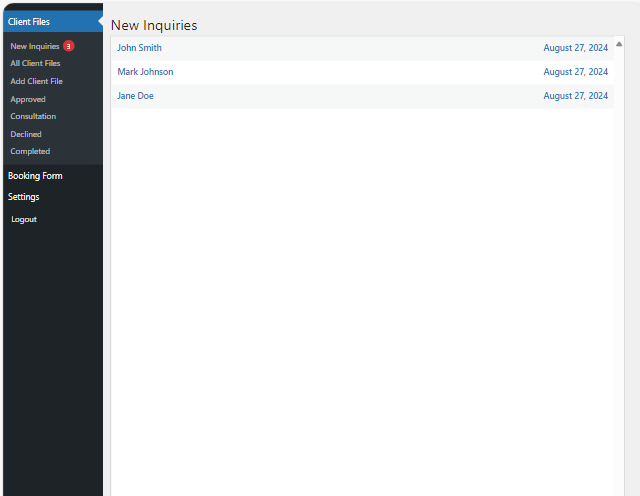Screen dimensions: 640x496
Task: Click the Logout link
Action: 24,219
